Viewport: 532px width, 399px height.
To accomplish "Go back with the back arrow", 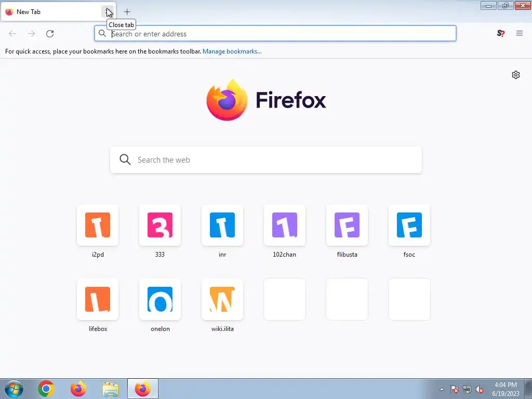I will click(x=12, y=34).
